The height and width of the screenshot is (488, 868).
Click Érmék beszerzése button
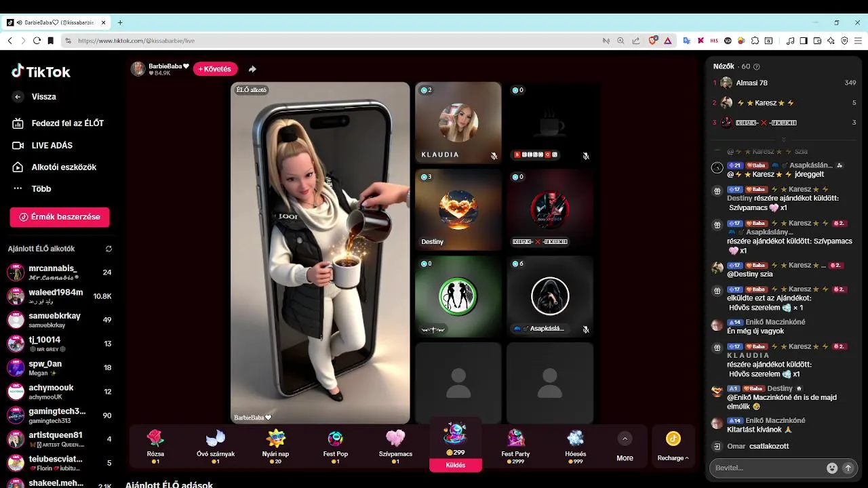(x=60, y=217)
